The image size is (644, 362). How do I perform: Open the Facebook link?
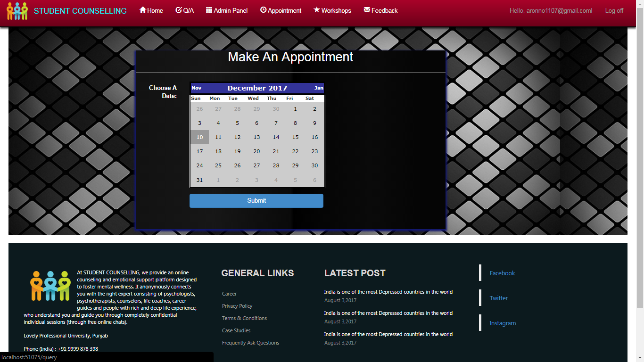[502, 273]
